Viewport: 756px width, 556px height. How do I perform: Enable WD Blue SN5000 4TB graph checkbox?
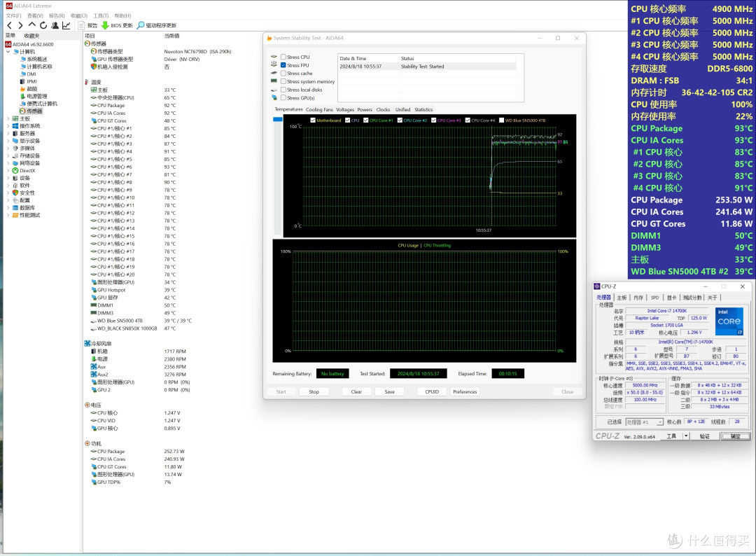pos(501,120)
